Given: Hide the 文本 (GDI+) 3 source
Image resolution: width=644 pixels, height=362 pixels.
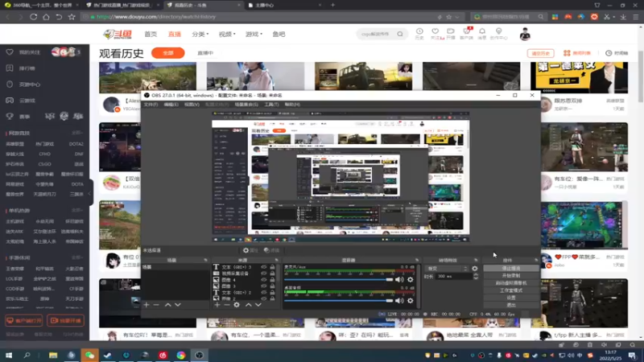Looking at the screenshot, I should point(264,267).
